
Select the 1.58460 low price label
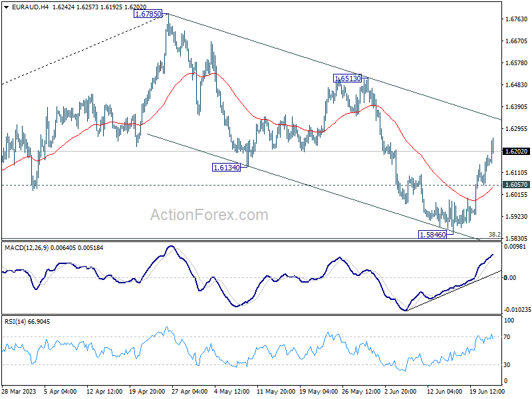pyautogui.click(x=433, y=235)
